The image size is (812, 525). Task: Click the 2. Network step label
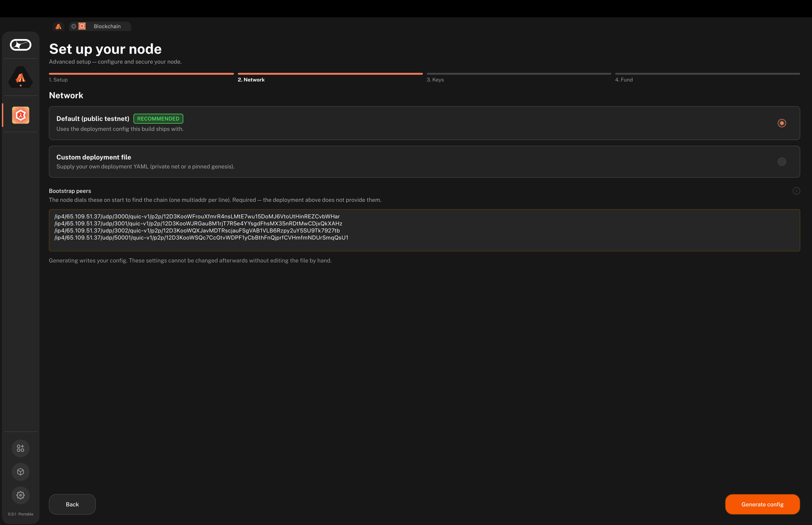251,80
